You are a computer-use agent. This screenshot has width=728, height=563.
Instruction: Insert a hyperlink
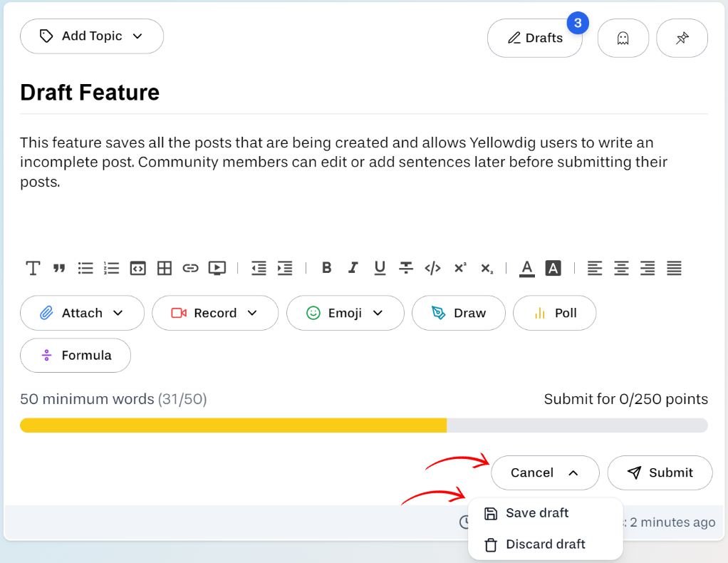190,268
